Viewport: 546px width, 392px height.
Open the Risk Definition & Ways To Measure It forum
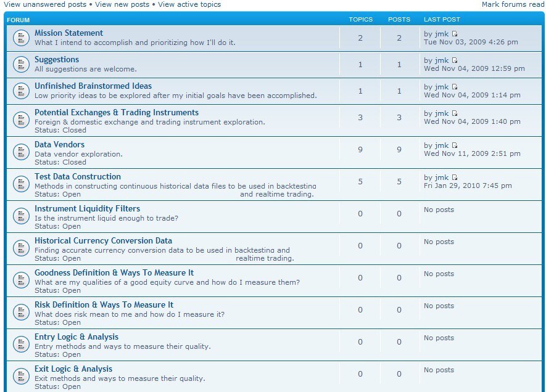coord(104,304)
